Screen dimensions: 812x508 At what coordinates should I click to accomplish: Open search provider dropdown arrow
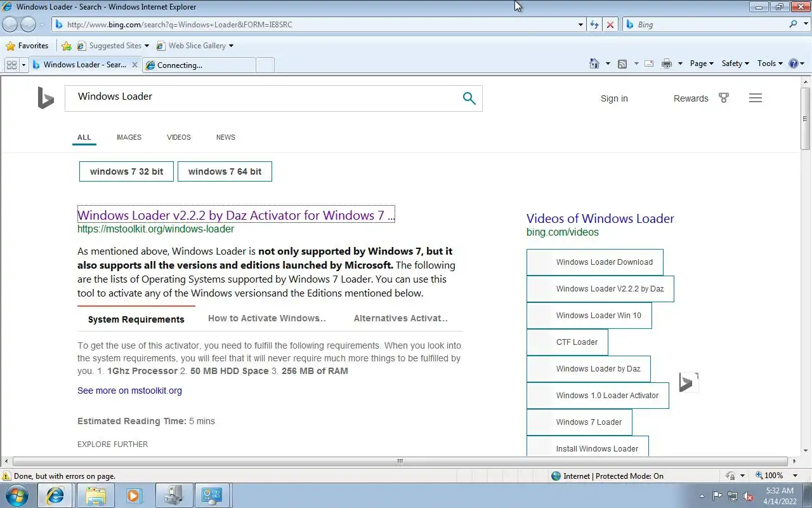pos(804,25)
